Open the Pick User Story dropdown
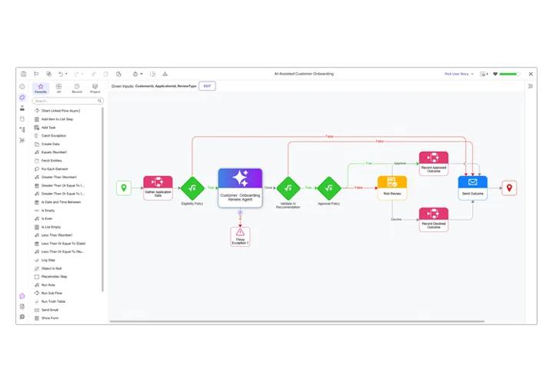 click(x=459, y=74)
